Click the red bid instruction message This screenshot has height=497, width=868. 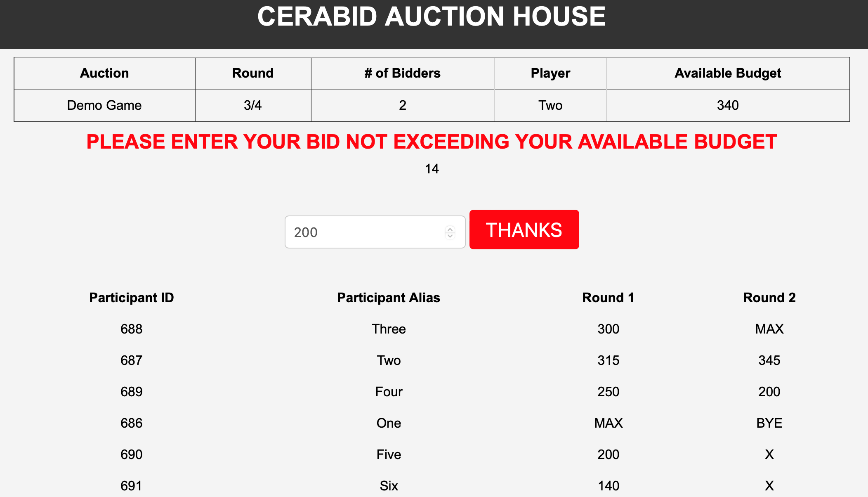point(432,142)
